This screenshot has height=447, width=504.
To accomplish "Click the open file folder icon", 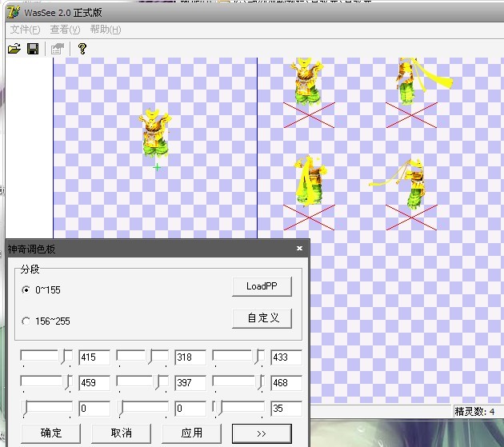I will click(14, 49).
